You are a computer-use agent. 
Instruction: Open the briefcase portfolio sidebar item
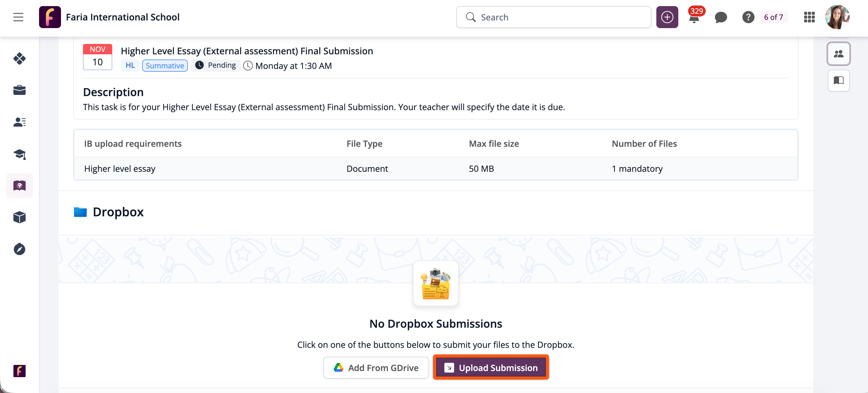pyautogui.click(x=20, y=90)
